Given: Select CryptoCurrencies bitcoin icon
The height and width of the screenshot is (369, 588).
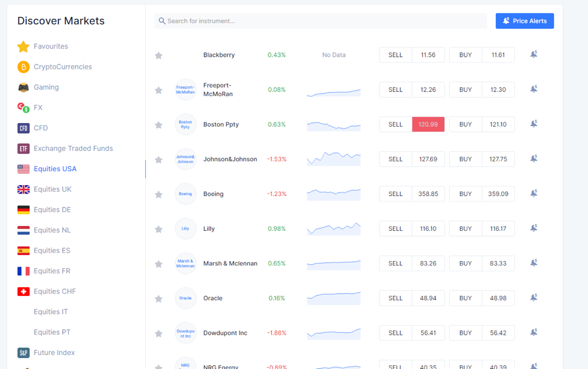Looking at the screenshot, I should [x=24, y=67].
